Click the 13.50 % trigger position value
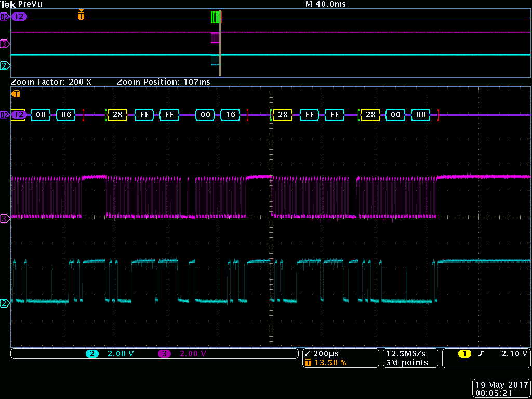Screen dimensions: 532x399 pyautogui.click(x=330, y=363)
